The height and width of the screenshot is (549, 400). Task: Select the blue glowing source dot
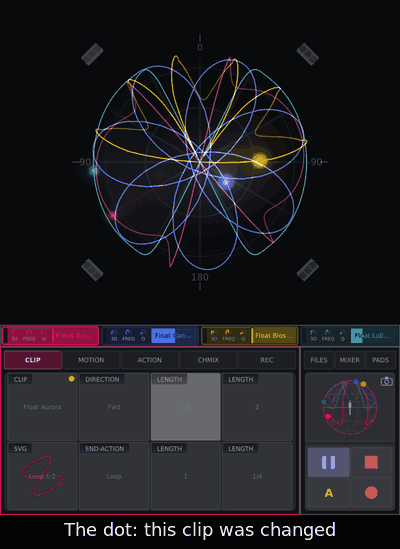(x=226, y=182)
